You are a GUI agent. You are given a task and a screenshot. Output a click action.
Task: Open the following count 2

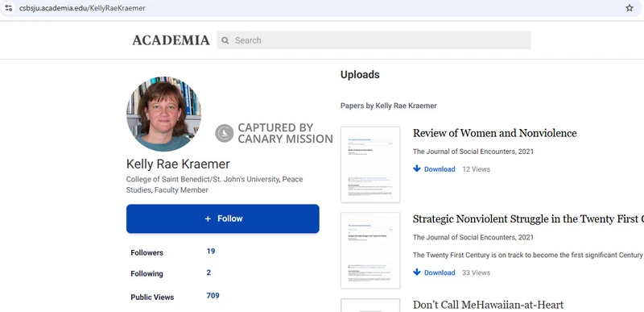pyautogui.click(x=208, y=272)
